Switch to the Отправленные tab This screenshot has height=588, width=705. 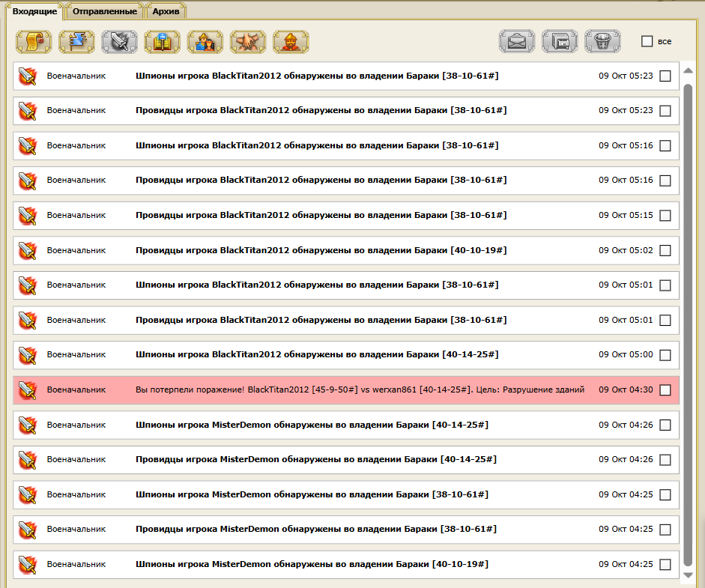tap(104, 11)
